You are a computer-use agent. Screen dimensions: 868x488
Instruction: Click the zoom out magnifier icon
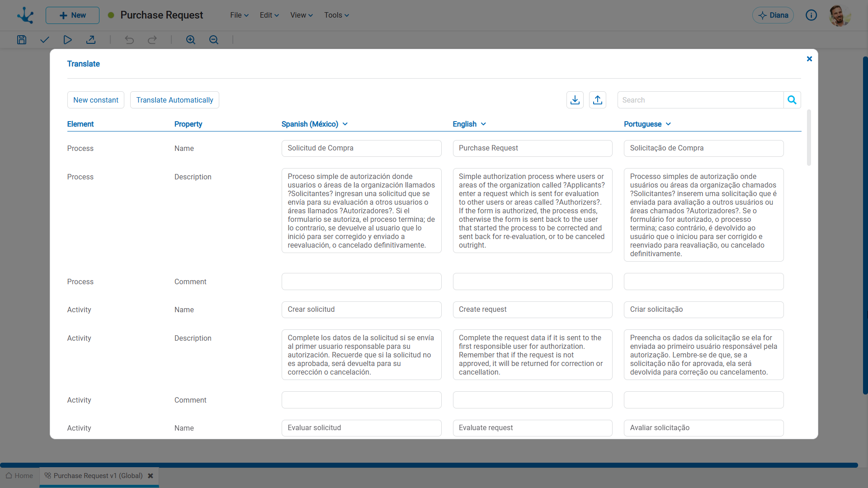pyautogui.click(x=214, y=40)
